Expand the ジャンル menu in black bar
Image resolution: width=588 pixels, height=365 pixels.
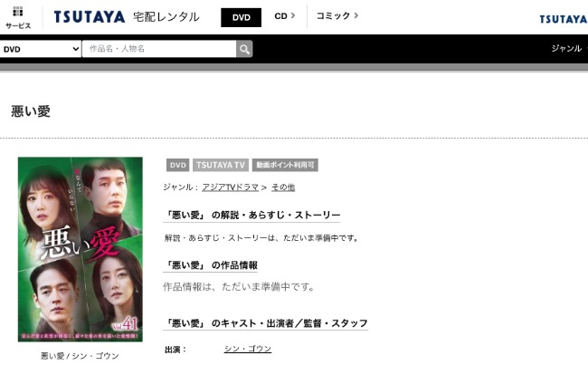(566, 48)
